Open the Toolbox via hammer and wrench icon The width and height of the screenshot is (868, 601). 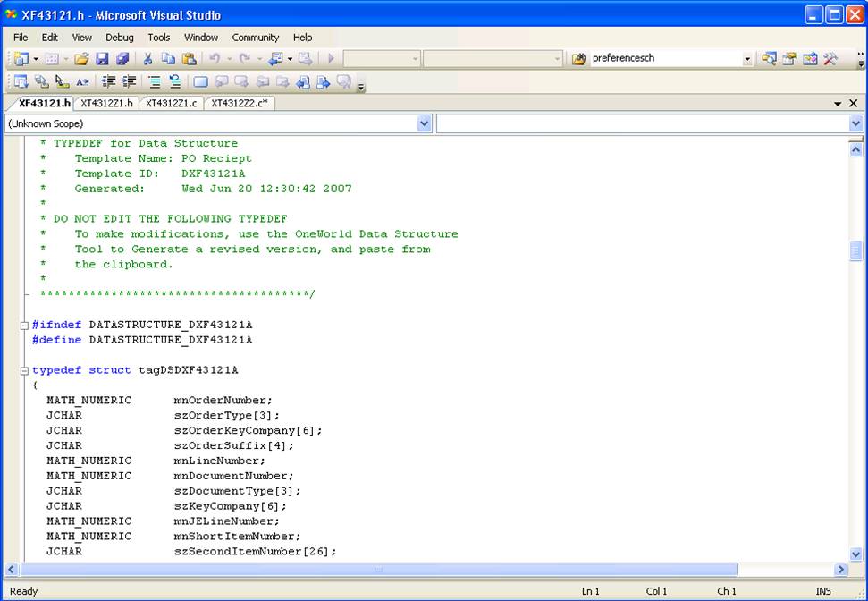click(830, 59)
